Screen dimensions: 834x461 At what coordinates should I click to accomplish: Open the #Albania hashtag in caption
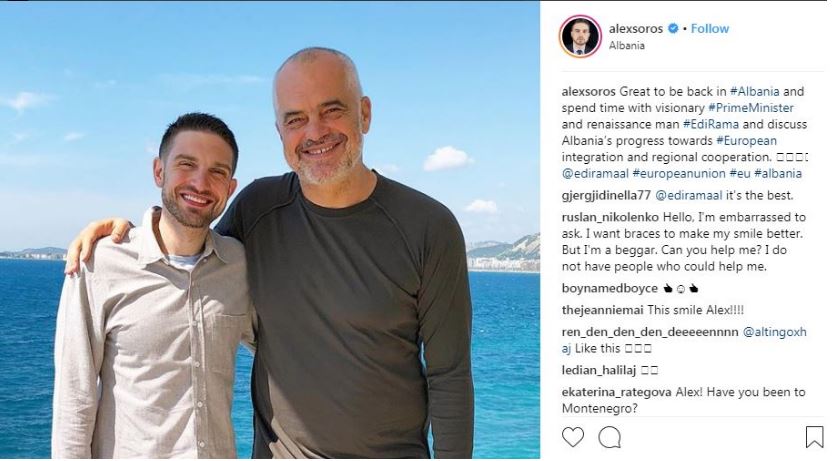pyautogui.click(x=755, y=91)
